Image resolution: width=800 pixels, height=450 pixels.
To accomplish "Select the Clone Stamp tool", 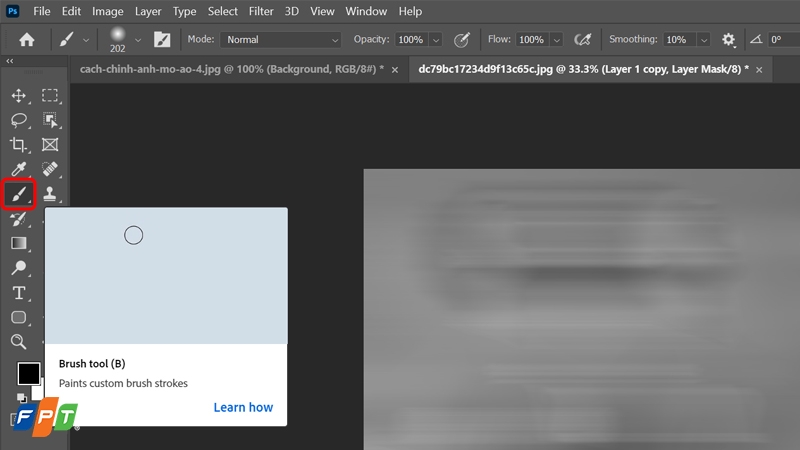I will 50,194.
